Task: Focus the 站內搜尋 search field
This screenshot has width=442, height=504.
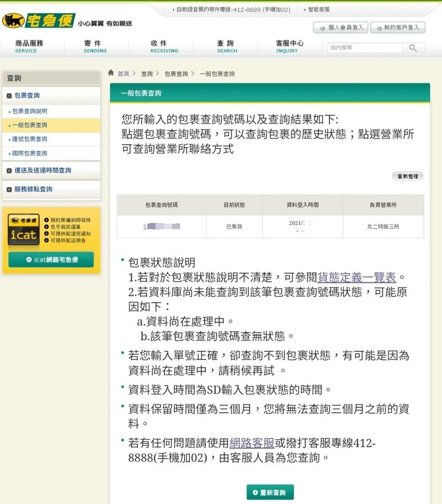Action: (x=365, y=48)
